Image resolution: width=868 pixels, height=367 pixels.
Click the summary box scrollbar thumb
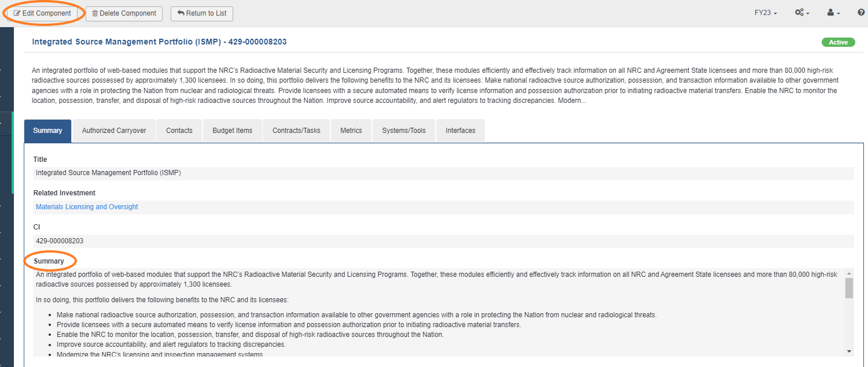(849, 288)
